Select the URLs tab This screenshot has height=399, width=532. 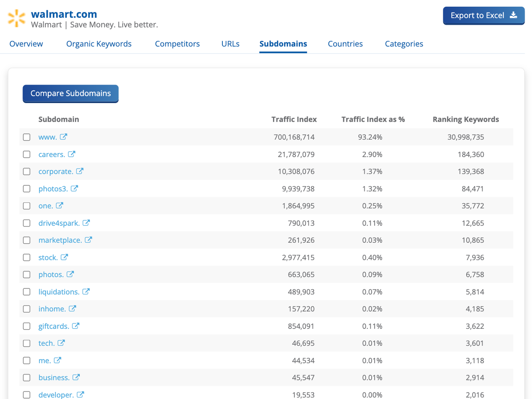tap(230, 44)
